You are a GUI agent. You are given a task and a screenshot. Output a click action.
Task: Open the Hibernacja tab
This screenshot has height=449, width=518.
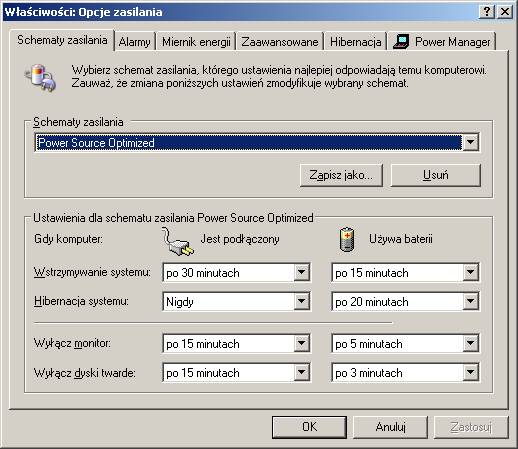click(356, 42)
